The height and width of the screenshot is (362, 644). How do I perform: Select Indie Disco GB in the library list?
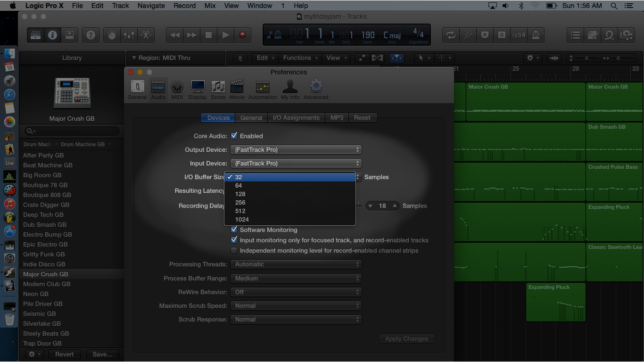[x=44, y=264]
